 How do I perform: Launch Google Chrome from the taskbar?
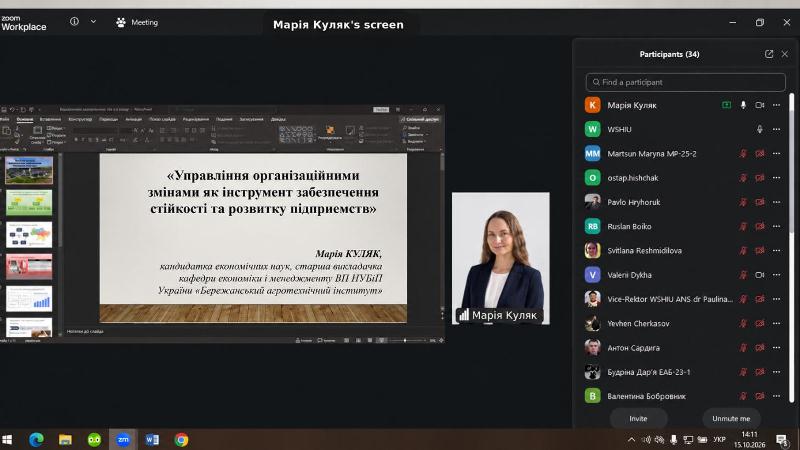click(x=181, y=439)
